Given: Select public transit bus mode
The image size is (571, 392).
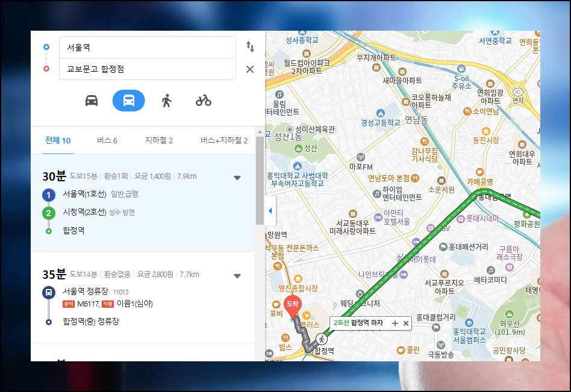Looking at the screenshot, I should 128,101.
